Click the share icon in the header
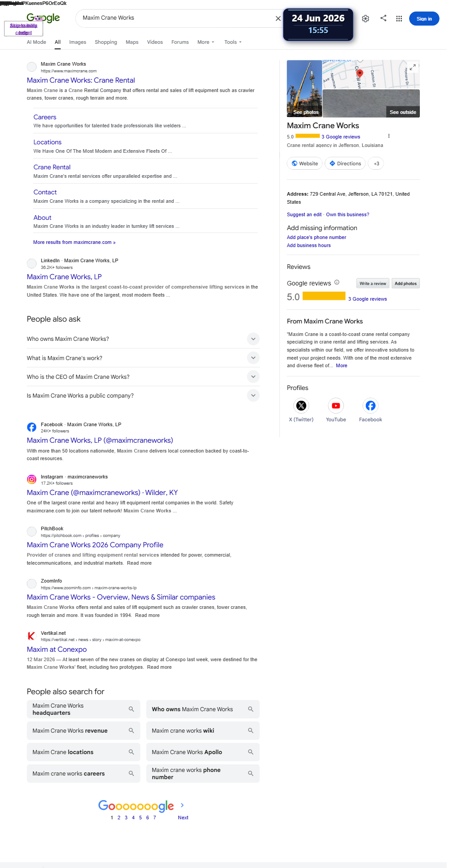 (x=383, y=18)
